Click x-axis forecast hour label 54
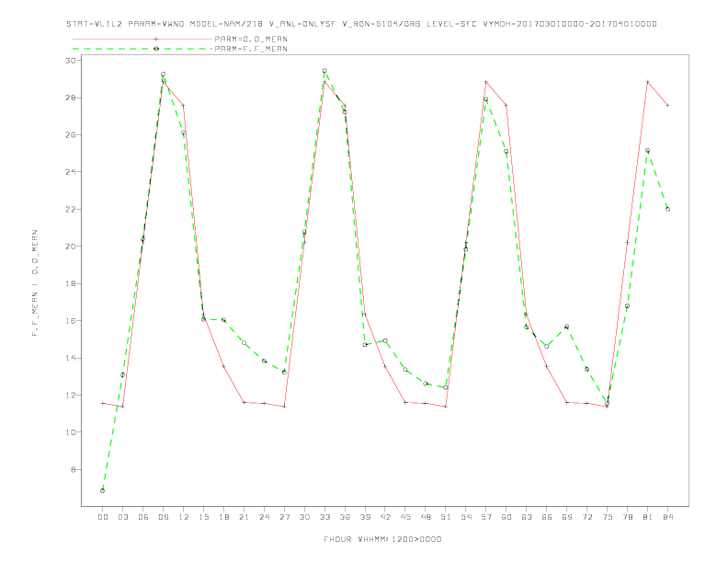728x563 pixels. pyautogui.click(x=466, y=517)
